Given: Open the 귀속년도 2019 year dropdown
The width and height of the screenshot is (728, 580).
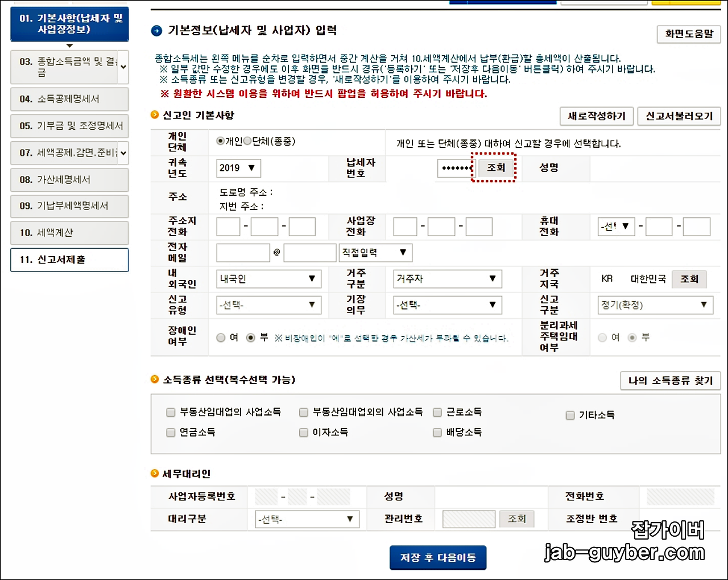Looking at the screenshot, I should point(238,168).
